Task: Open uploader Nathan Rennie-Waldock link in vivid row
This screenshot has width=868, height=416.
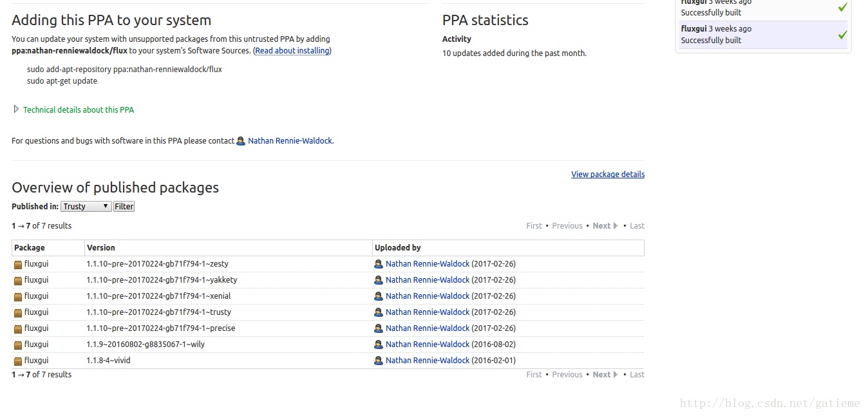Action: (428, 361)
